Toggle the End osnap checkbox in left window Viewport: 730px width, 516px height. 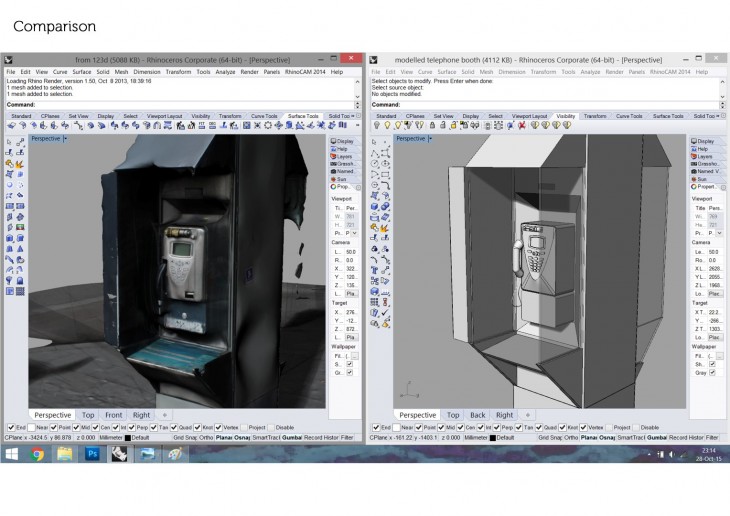[9, 428]
